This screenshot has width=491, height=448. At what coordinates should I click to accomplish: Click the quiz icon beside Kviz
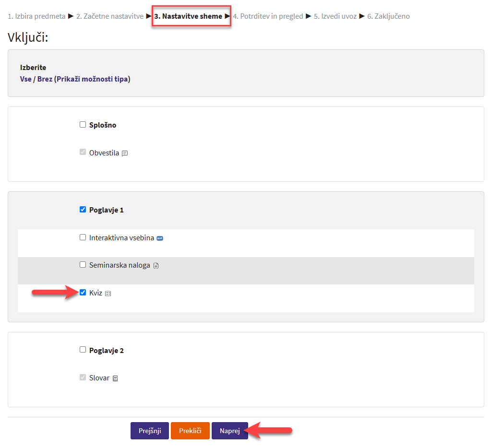[108, 294]
